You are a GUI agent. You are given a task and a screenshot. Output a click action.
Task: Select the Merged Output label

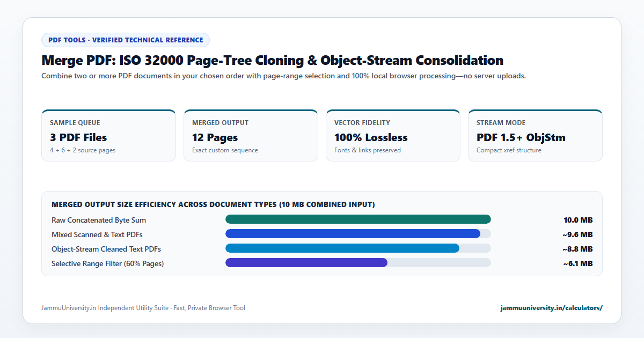pos(220,123)
